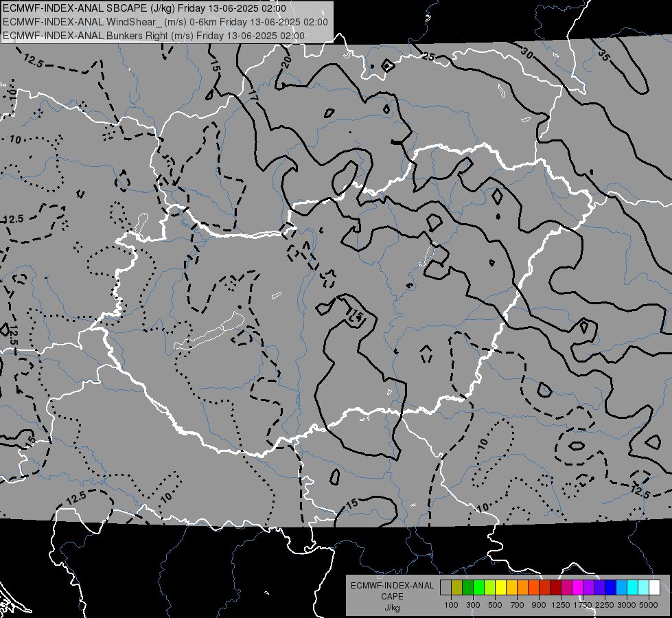Select the purple swatch after 1750
Image resolution: width=672 pixels, height=618 pixels.
click(589, 587)
